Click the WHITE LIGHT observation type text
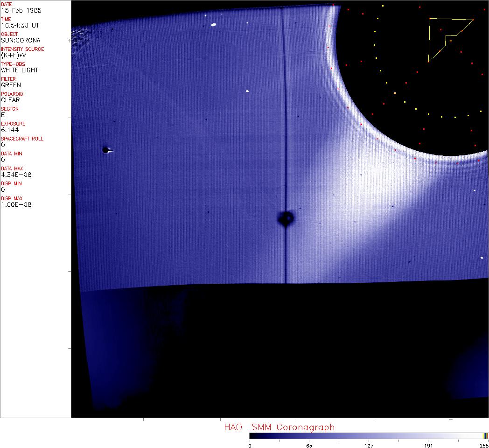Viewport: 489px width, 448px height. 20,70
